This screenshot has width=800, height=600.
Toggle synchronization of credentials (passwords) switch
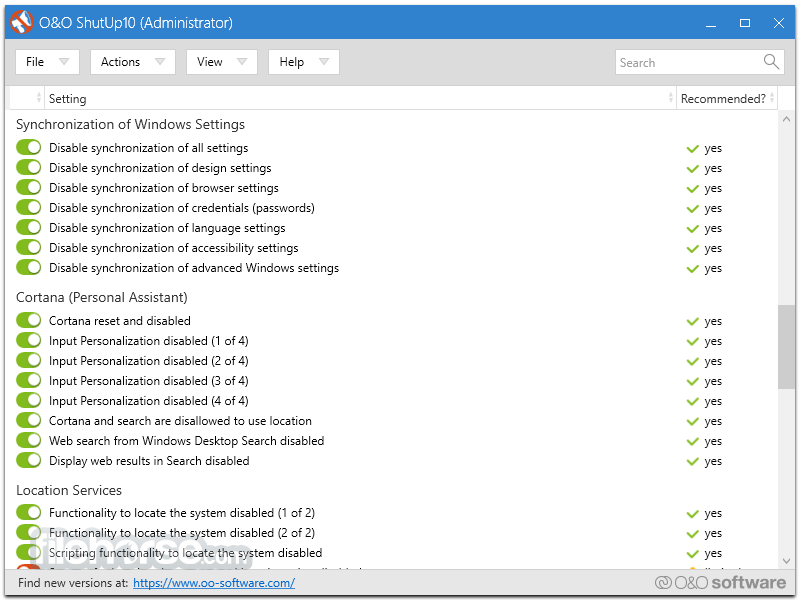(x=29, y=207)
